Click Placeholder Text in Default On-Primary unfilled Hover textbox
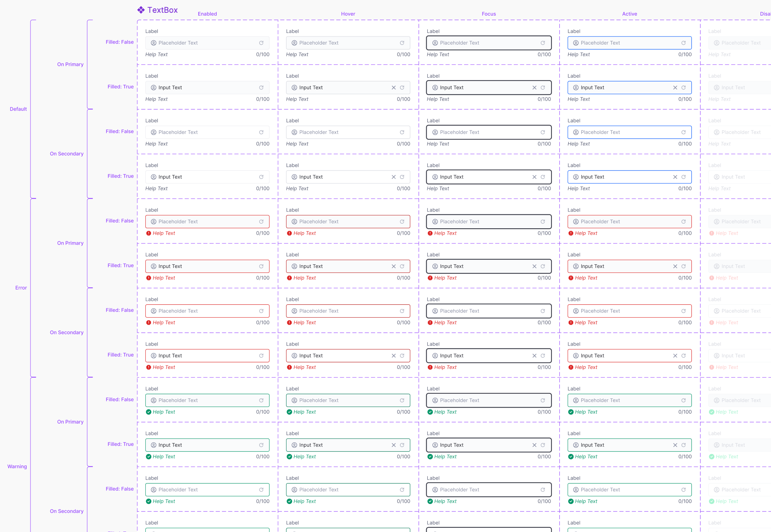Screen dimensions: 771x532 click(x=319, y=43)
